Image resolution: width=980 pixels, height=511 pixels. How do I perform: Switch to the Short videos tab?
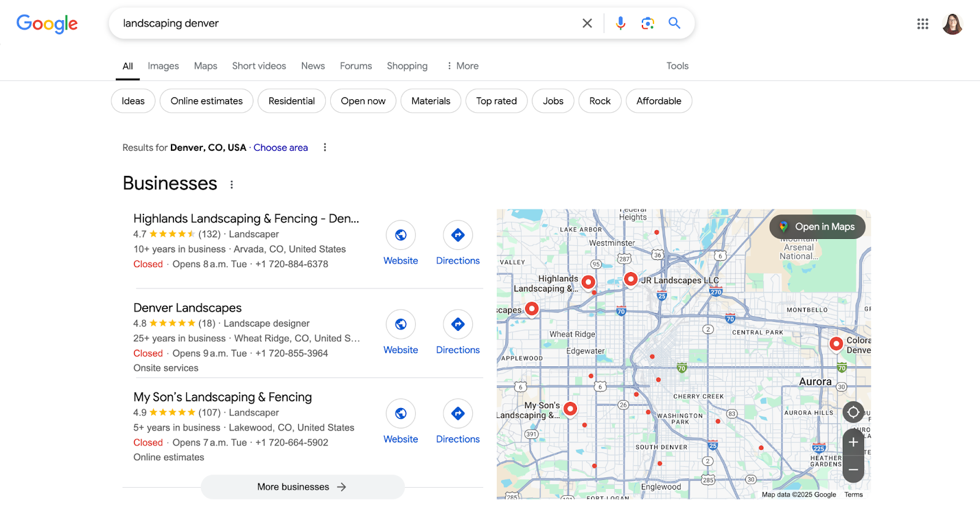click(259, 66)
